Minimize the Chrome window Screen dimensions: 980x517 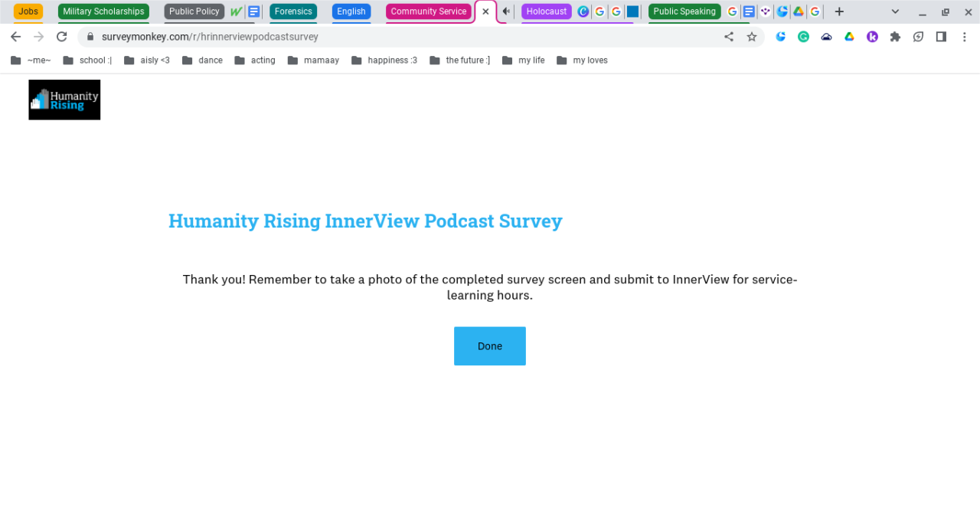click(x=923, y=11)
